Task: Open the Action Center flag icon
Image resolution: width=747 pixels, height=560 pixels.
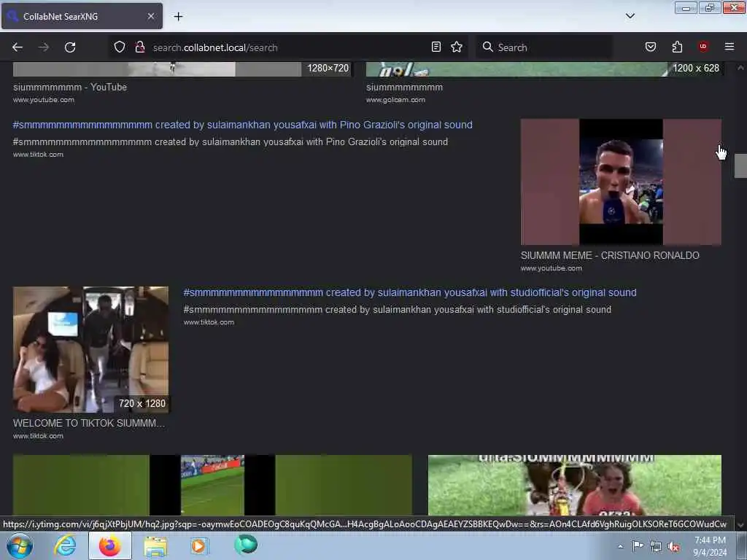Action: tap(638, 546)
